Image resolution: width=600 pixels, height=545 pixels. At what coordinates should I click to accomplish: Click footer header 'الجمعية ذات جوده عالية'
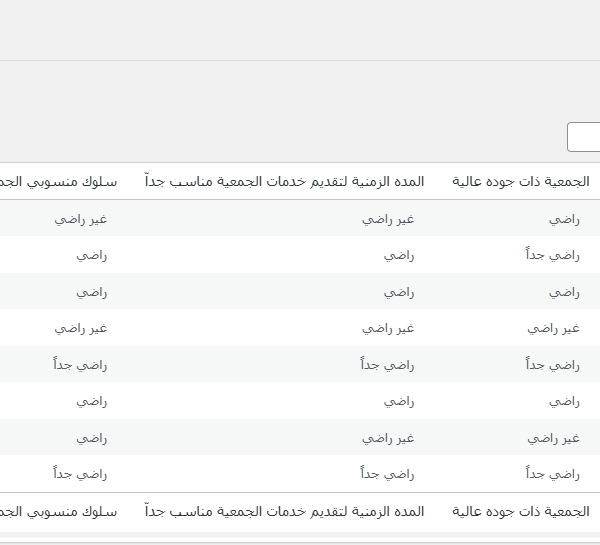(521, 512)
